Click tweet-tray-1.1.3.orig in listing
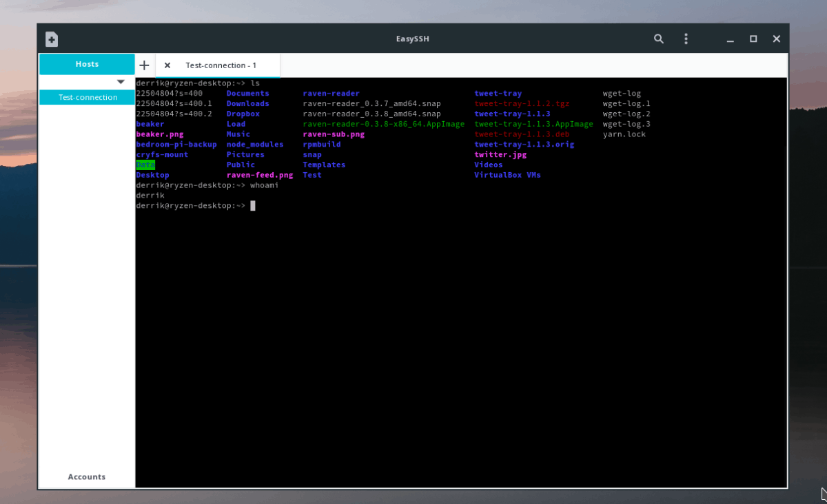Image resolution: width=827 pixels, height=504 pixels. click(x=524, y=145)
